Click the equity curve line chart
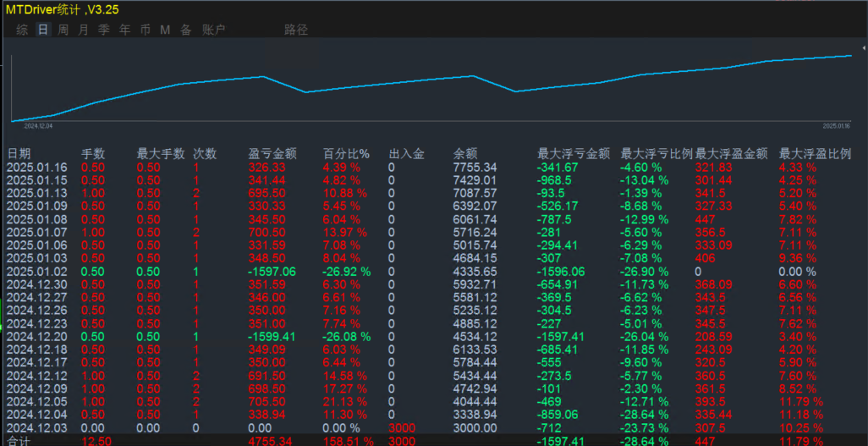 click(431, 87)
